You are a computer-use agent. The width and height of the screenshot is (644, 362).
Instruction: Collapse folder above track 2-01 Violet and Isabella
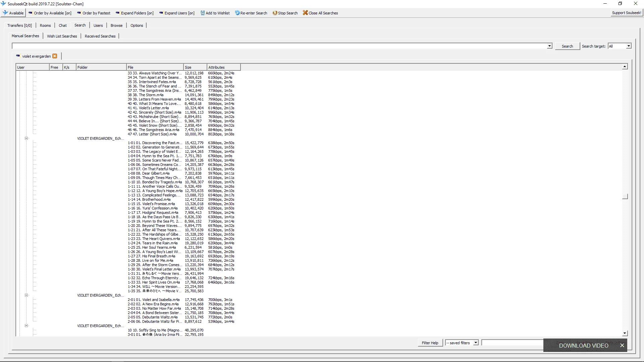point(26,295)
